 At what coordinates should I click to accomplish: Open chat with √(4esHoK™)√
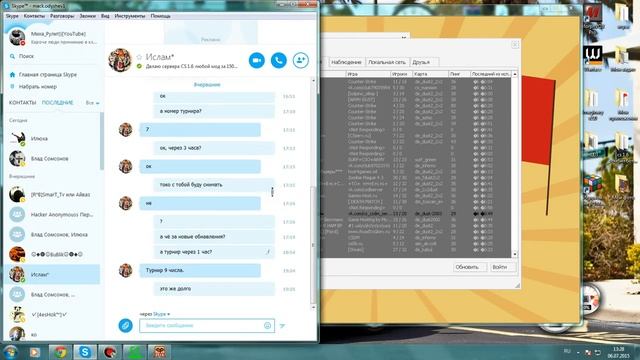(x=52, y=314)
